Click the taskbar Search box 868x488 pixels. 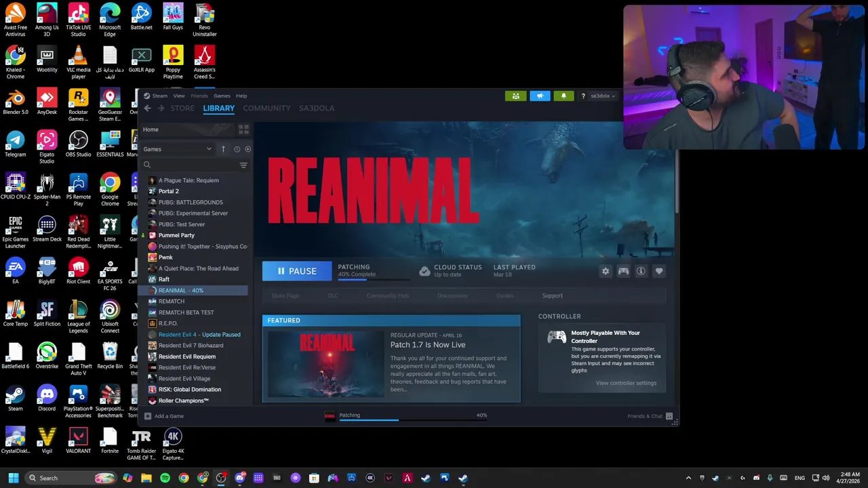click(71, 478)
